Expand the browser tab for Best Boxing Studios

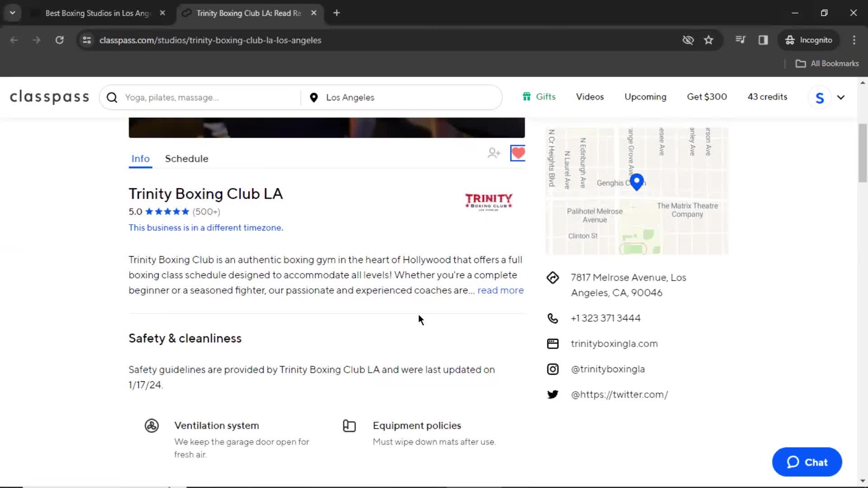(97, 13)
